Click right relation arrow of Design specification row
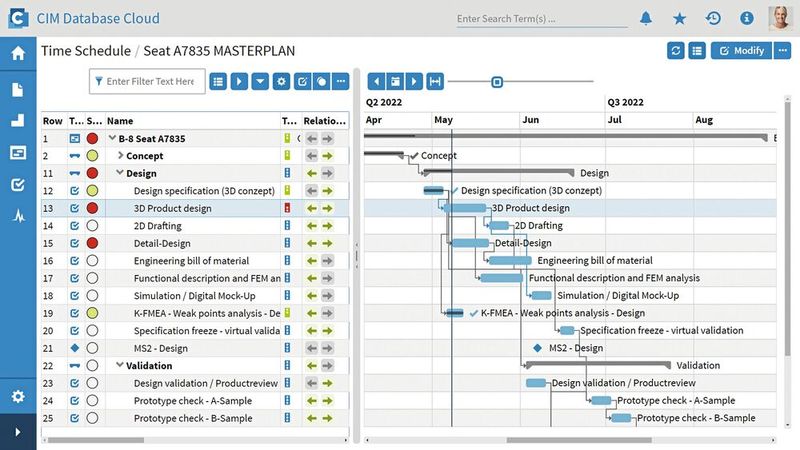This screenshot has height=450, width=800. [328, 191]
